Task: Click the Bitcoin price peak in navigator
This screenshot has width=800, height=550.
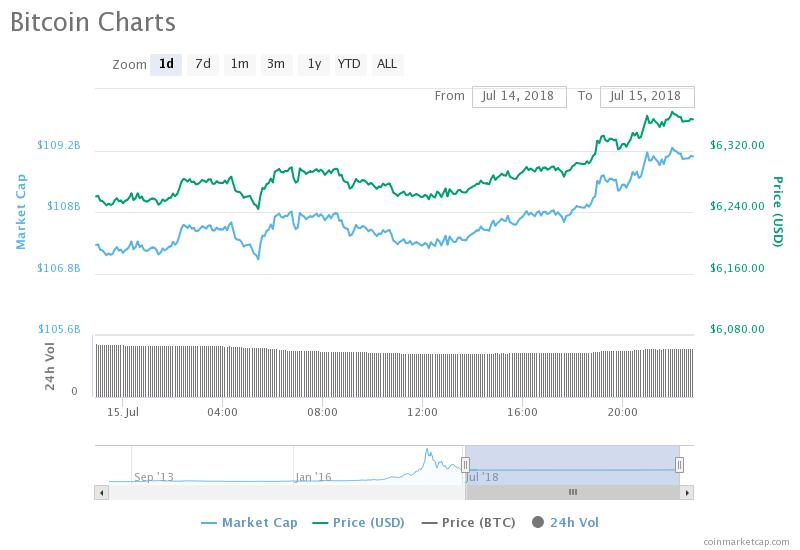Action: coord(427,451)
